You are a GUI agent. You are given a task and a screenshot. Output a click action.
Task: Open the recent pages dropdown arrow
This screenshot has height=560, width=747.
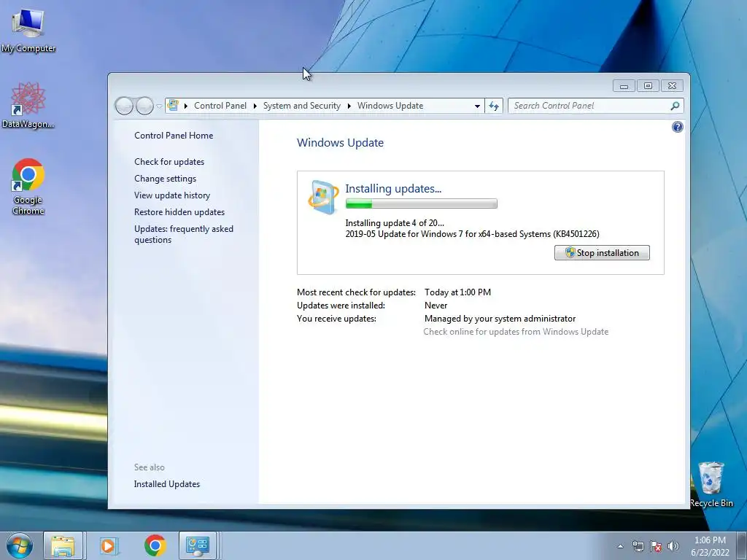click(x=159, y=106)
